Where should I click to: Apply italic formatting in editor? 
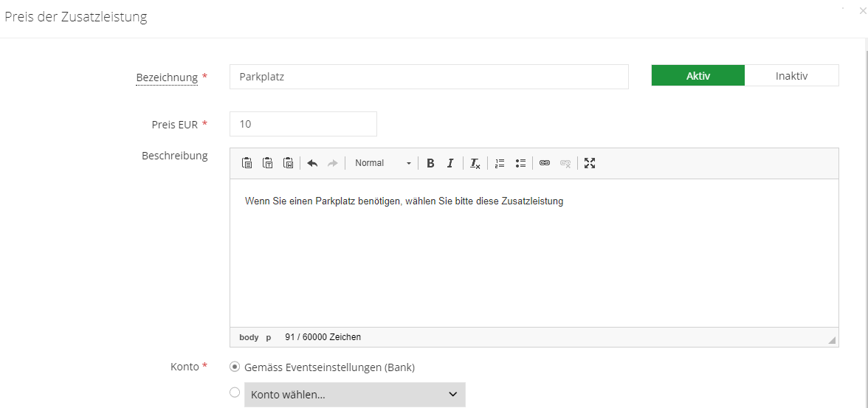click(449, 163)
